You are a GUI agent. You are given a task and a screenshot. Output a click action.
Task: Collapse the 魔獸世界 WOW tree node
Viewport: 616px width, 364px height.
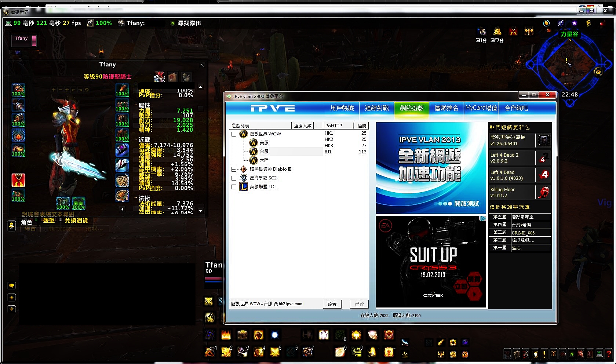click(x=234, y=134)
